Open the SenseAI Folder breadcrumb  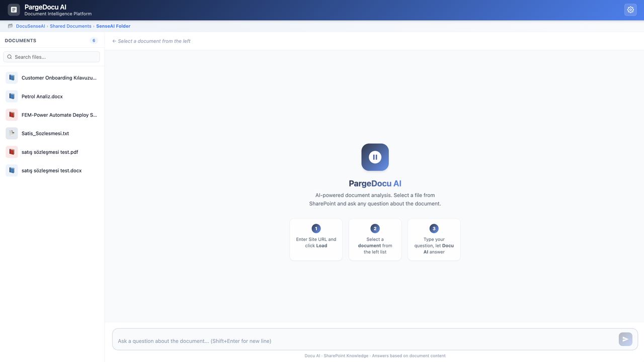pos(113,26)
